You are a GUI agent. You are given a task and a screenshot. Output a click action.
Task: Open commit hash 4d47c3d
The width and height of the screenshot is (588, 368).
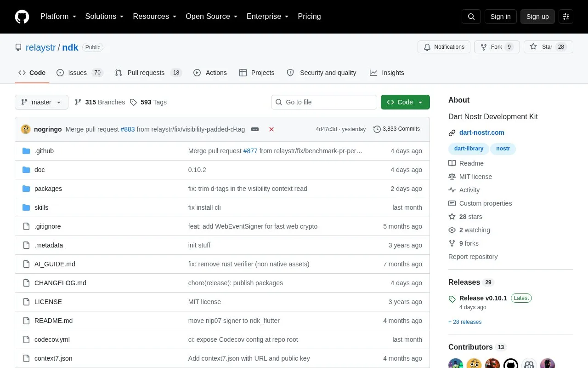tap(326, 129)
